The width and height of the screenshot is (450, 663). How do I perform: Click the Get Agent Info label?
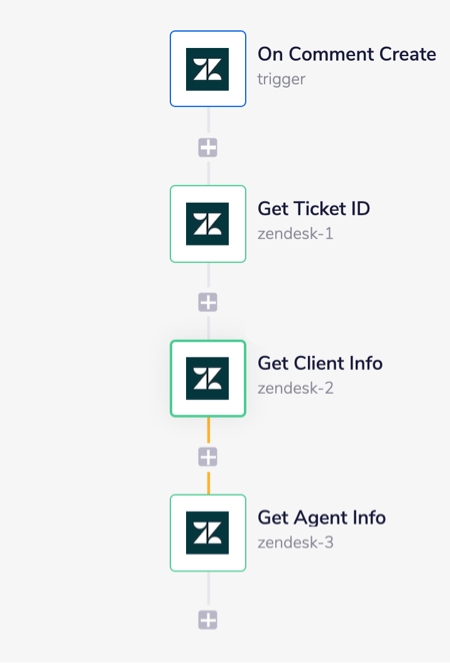(321, 518)
